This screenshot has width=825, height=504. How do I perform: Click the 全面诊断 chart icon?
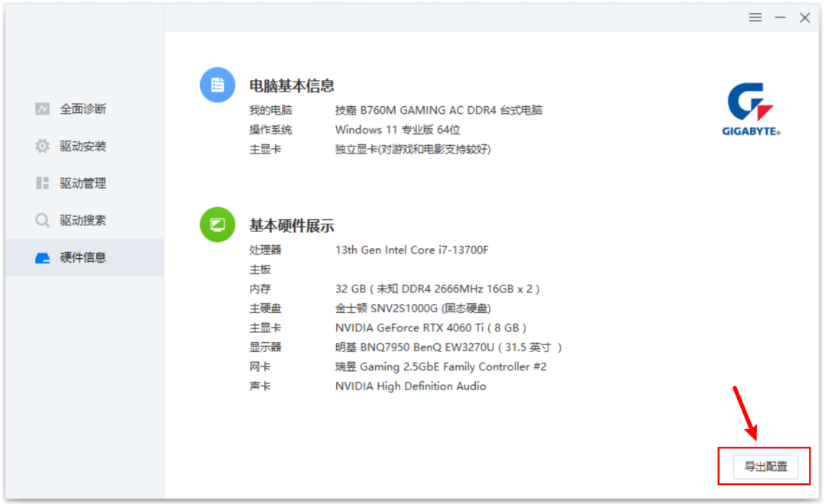click(43, 109)
